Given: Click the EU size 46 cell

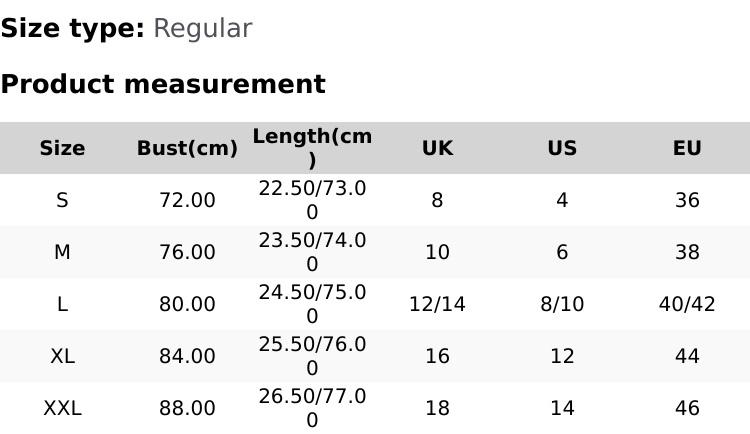Looking at the screenshot, I should (687, 408).
